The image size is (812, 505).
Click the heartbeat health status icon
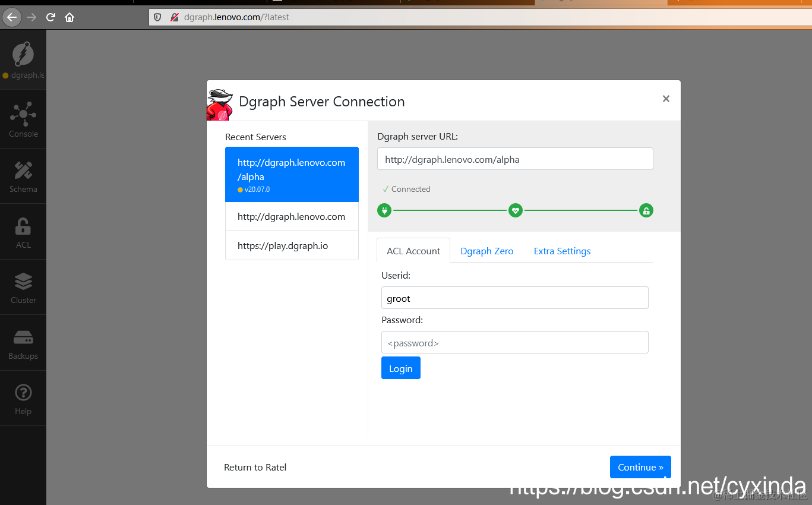(x=516, y=210)
